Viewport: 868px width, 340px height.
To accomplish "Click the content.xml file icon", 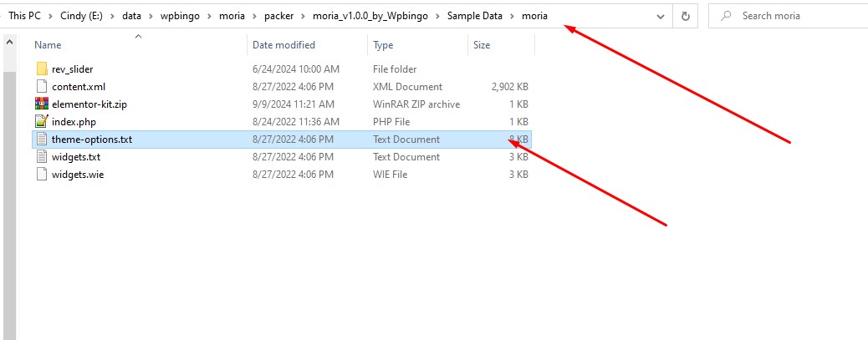I will 42,87.
